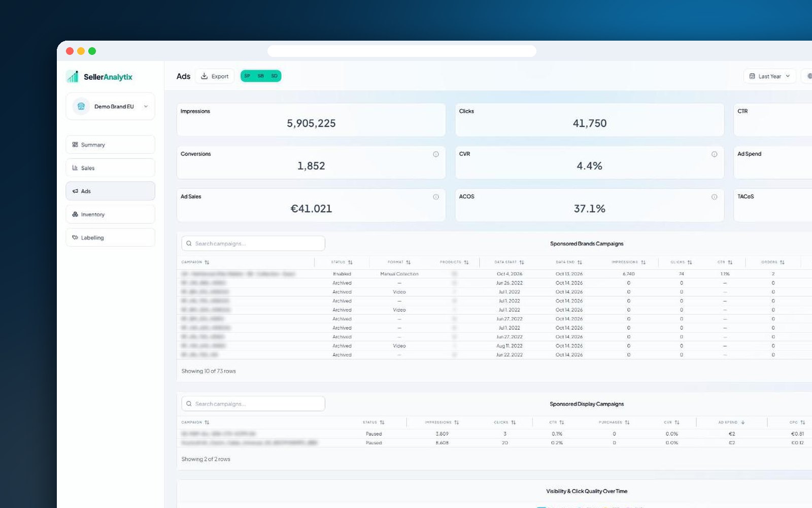Click the info icon on Conversions card
Viewport: 812px width, 508px height.
pyautogui.click(x=435, y=154)
